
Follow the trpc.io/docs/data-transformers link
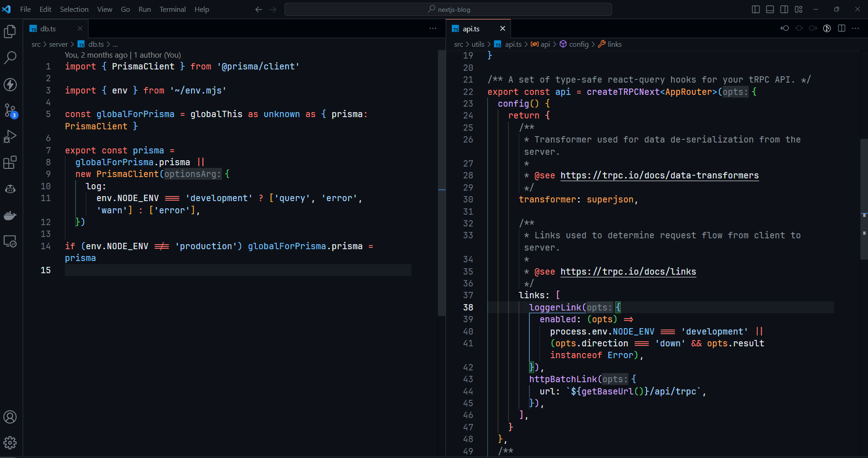point(659,176)
